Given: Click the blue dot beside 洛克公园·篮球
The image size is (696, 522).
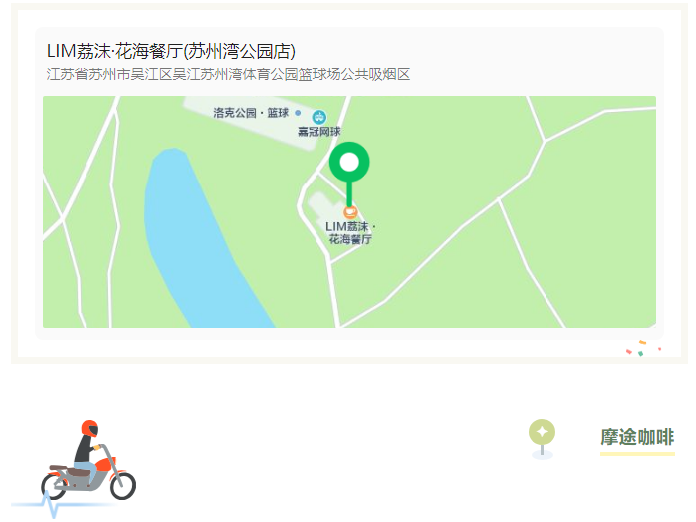Looking at the screenshot, I should click(298, 113).
